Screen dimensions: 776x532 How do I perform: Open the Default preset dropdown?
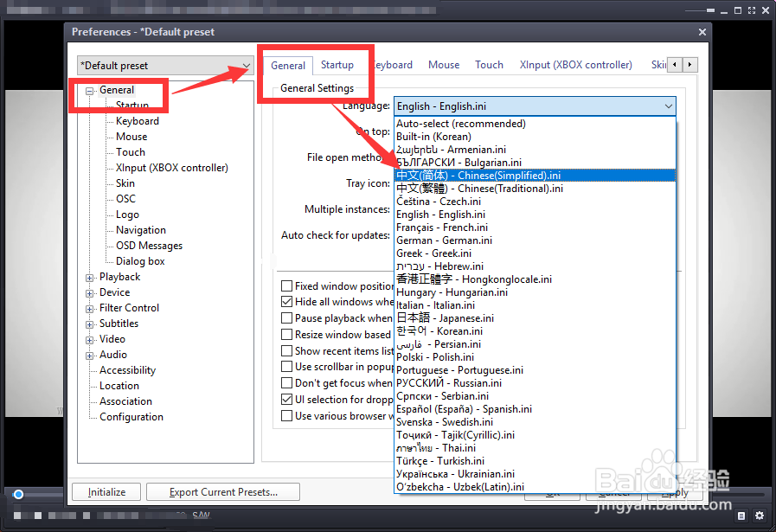pyautogui.click(x=165, y=66)
